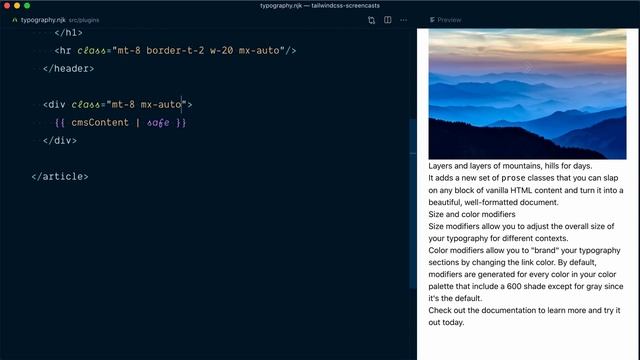Click the compare changes icon in editor toolbar
640x360 pixels.
(x=371, y=20)
